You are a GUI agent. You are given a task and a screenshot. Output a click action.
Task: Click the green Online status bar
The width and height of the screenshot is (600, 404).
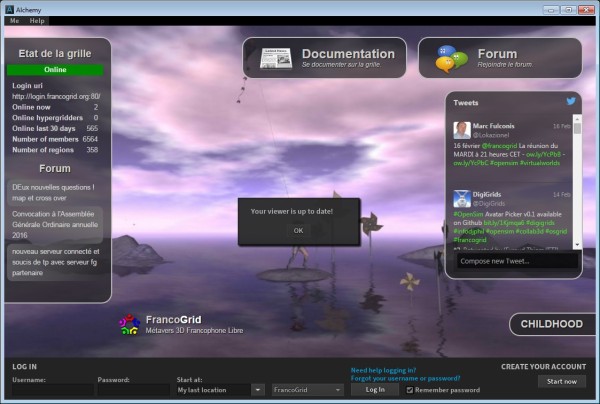[55, 70]
